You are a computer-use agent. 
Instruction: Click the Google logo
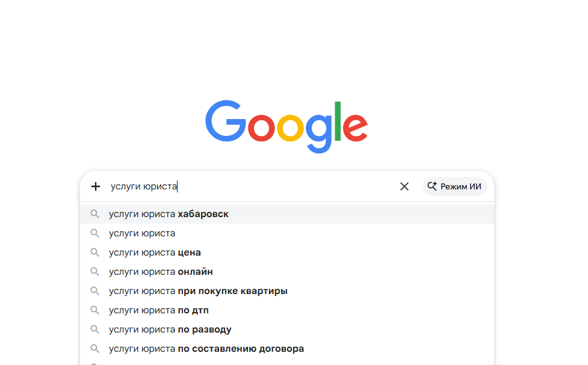287,125
